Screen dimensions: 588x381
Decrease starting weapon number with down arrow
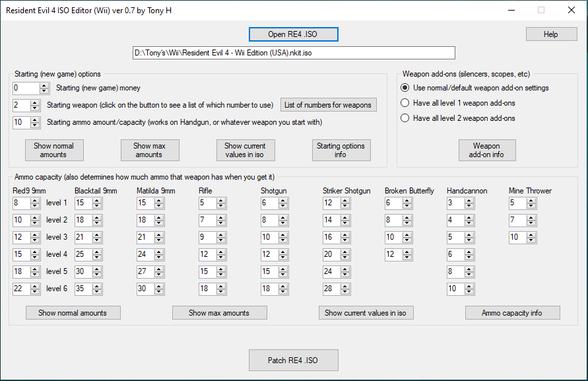coord(44,108)
